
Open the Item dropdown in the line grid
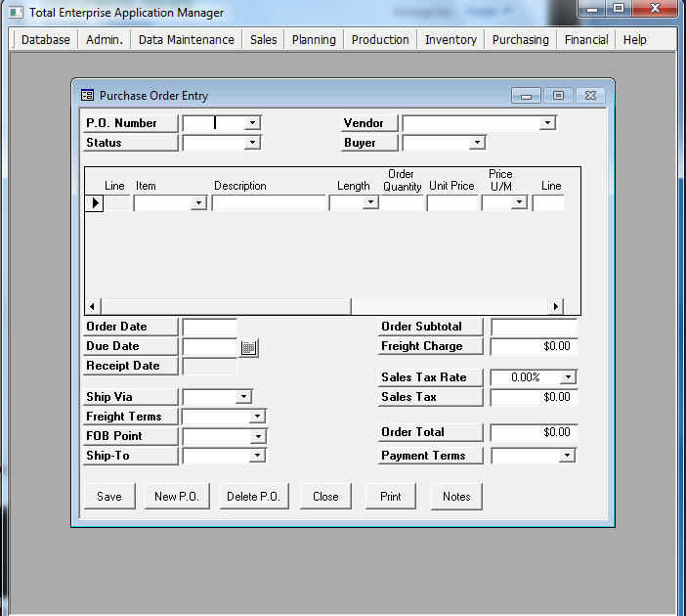pos(198,203)
